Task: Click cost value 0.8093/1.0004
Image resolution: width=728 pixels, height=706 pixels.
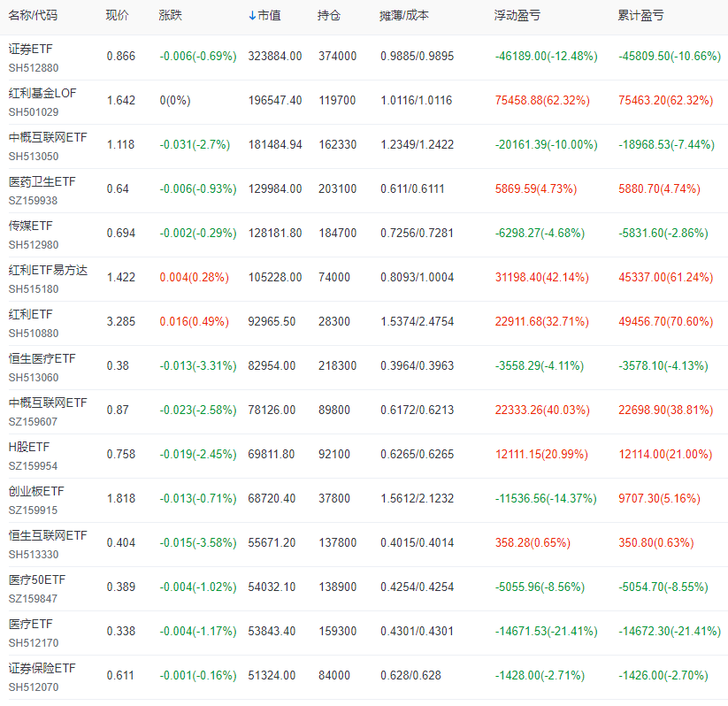Action: coord(417,277)
